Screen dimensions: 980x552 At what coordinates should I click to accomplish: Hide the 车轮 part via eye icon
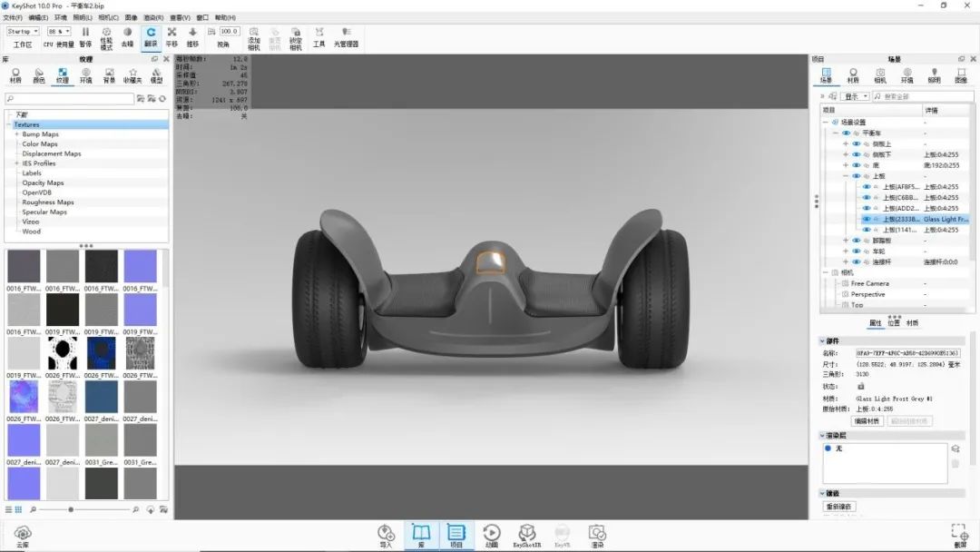coord(856,251)
